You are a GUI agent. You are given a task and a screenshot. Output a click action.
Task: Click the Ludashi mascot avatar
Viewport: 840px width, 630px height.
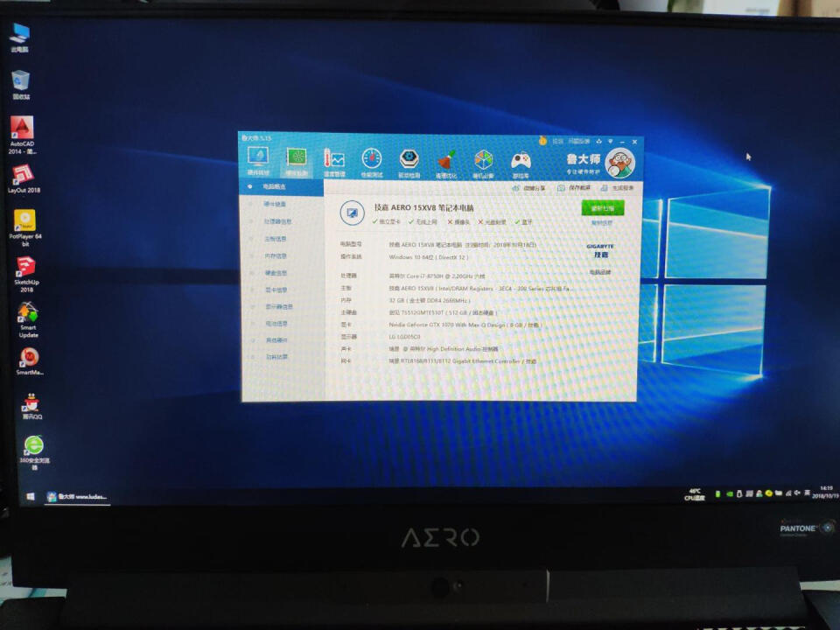tap(619, 164)
